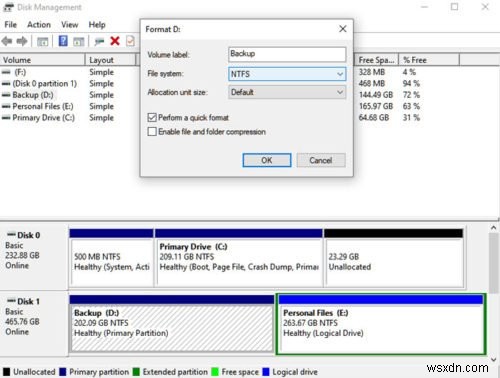500x378 pixels.
Task: Cancel the Format D: dialog
Action: pos(321,160)
